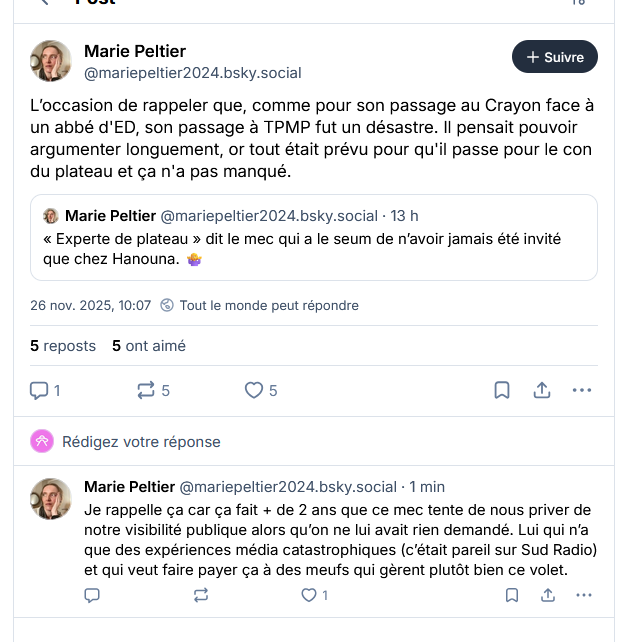
Task: Open Marie Peltier's large profile avatar
Action: [51, 61]
